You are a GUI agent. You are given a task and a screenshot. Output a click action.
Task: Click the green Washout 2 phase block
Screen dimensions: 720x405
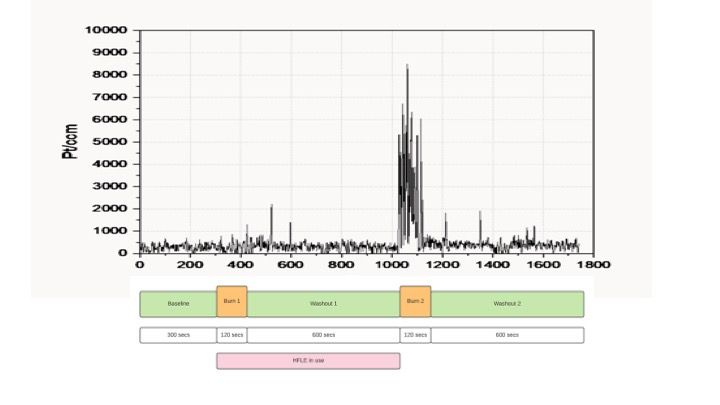tap(507, 304)
